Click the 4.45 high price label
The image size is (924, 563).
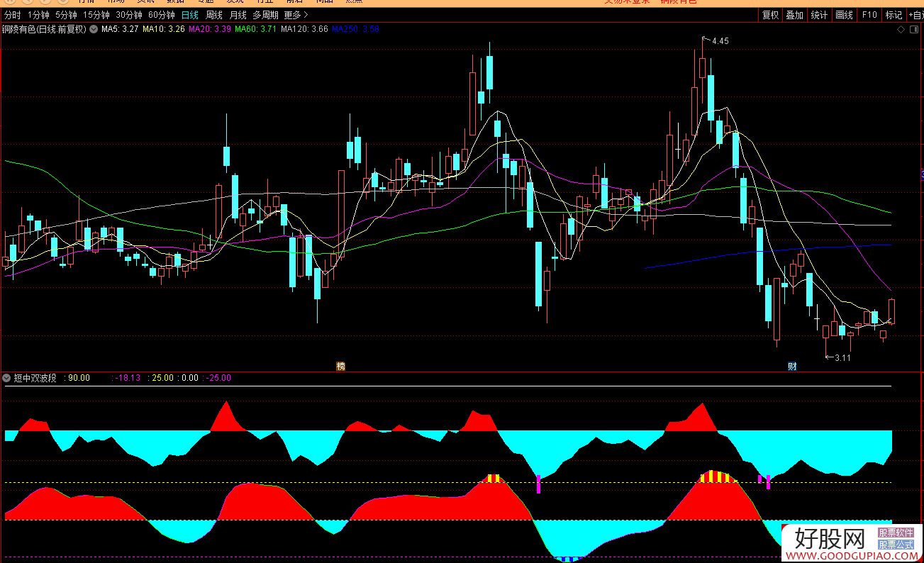pos(720,41)
